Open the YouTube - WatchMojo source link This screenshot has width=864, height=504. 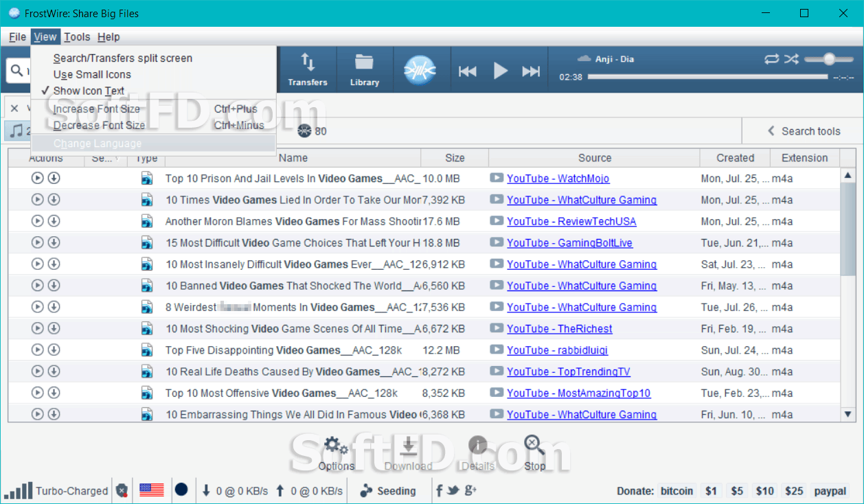tap(558, 179)
